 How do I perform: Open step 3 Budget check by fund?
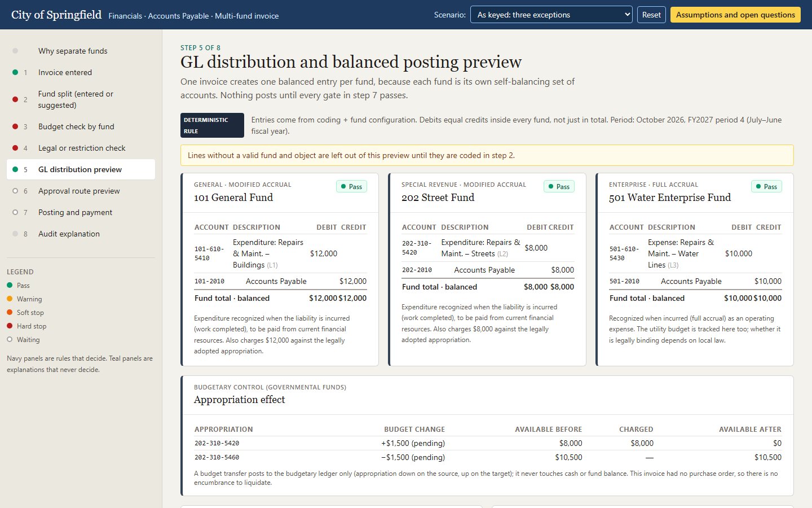[81, 126]
